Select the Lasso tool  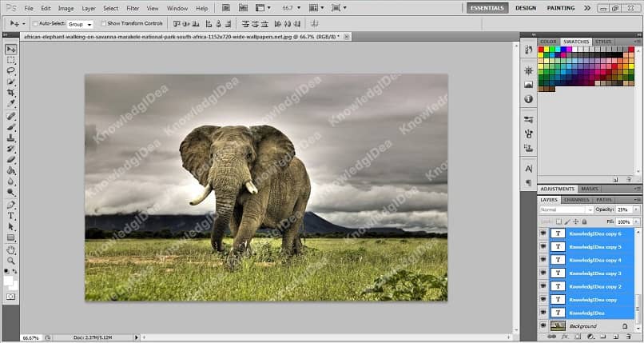click(11, 70)
